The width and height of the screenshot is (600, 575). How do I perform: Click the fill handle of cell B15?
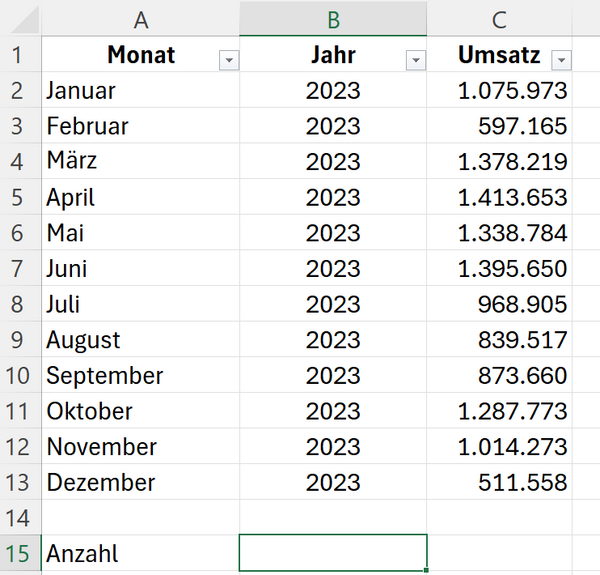(426, 570)
